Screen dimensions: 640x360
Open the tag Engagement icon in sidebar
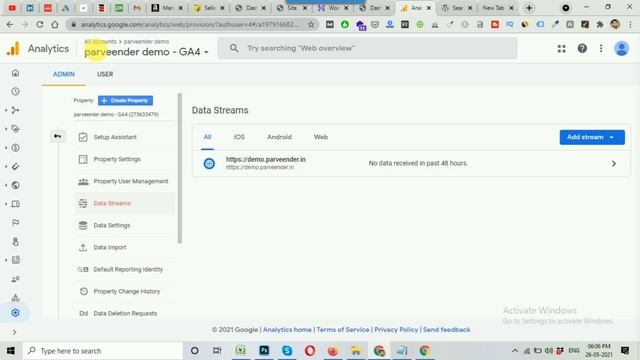[16, 129]
